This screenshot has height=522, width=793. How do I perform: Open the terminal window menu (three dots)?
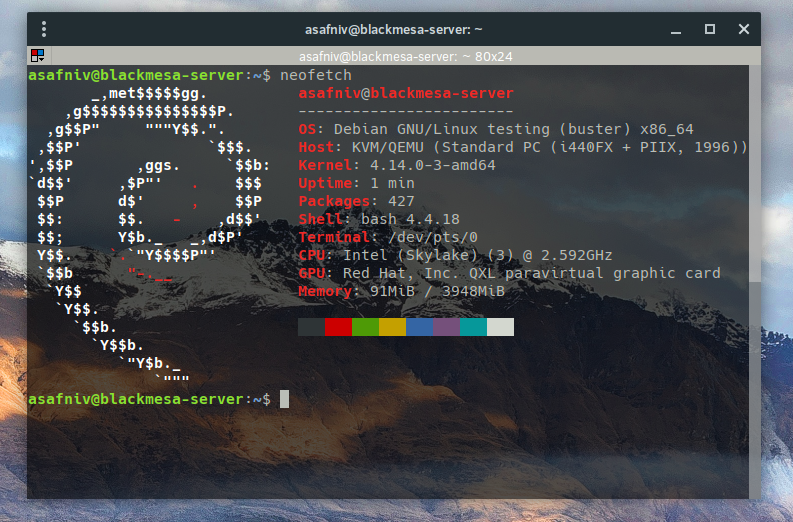pos(44,29)
